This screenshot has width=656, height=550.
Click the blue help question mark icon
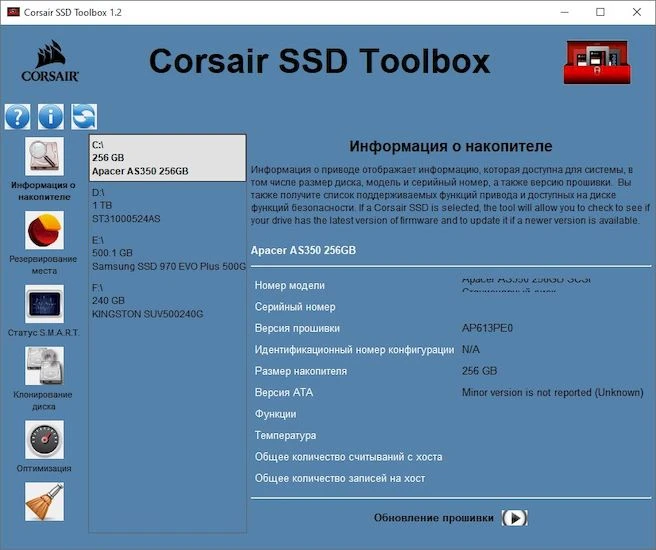(x=18, y=116)
